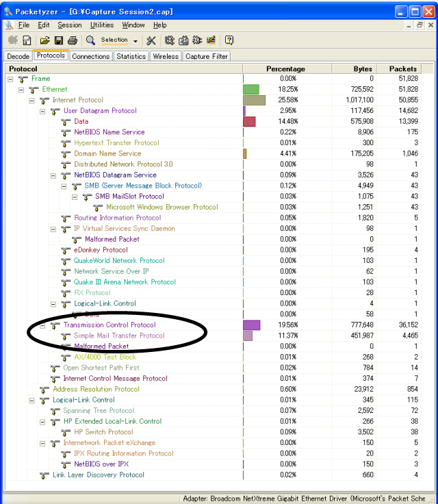
Task: Sort by the Percentage column header
Action: point(287,68)
